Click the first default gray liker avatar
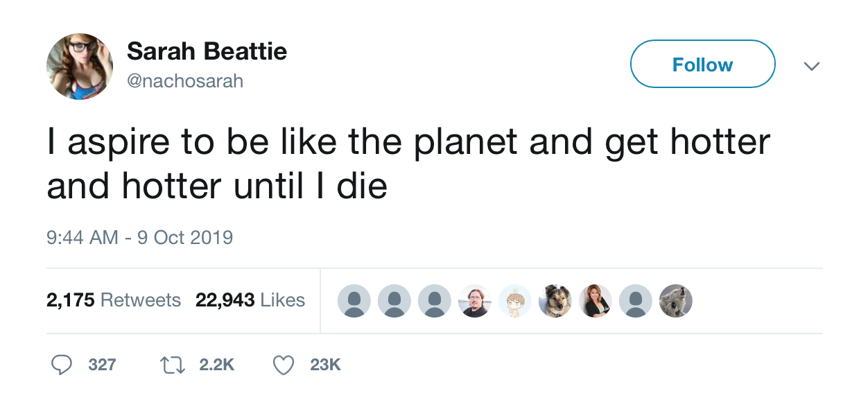The width and height of the screenshot is (868, 416). tap(354, 301)
